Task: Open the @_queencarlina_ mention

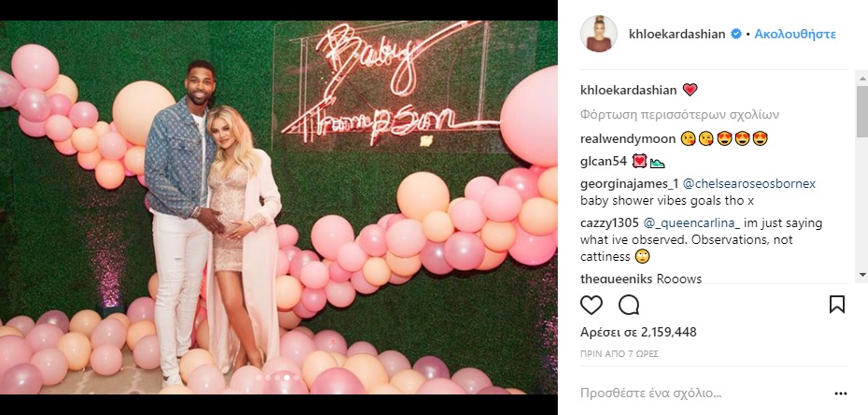Action: [691, 223]
